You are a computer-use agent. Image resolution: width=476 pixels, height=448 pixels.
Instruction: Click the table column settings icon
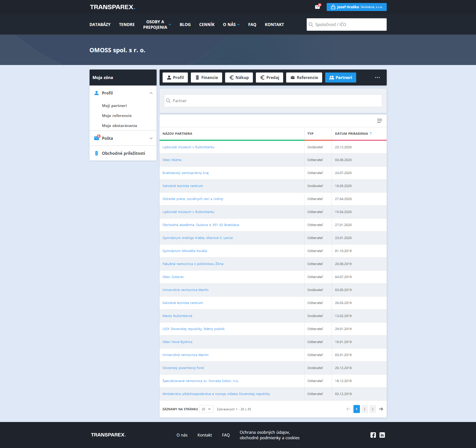[379, 121]
